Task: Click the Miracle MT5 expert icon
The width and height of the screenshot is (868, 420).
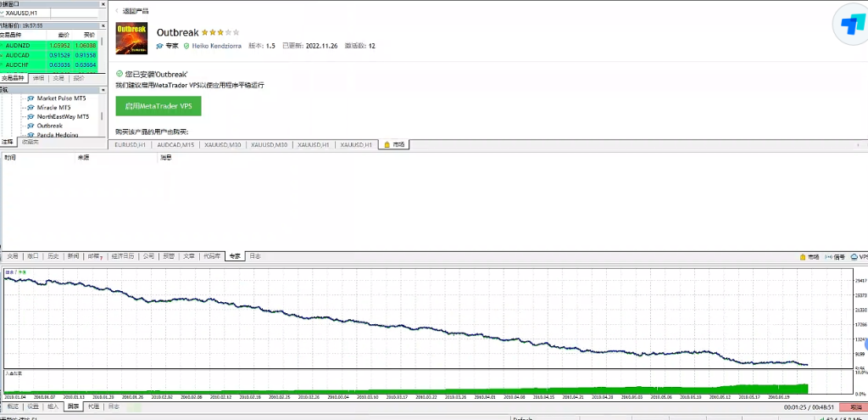Action: tap(31, 108)
